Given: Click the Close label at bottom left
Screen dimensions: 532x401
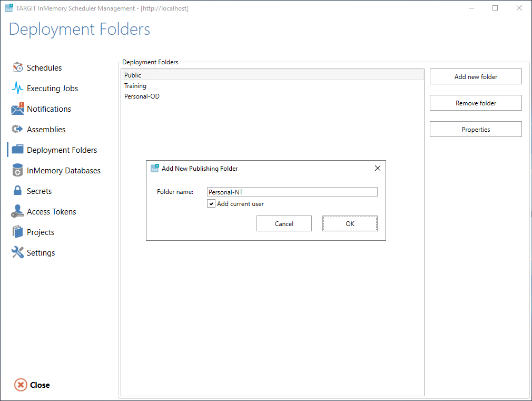Looking at the screenshot, I should click(x=40, y=385).
